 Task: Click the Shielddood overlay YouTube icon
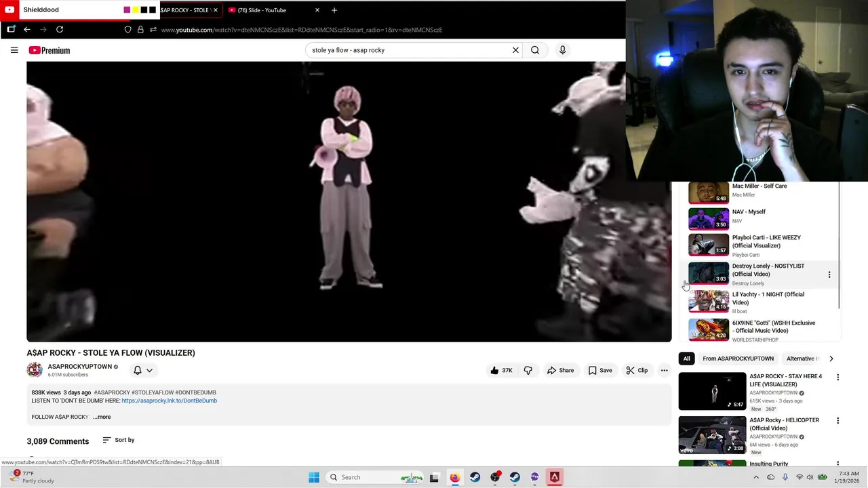point(9,9)
